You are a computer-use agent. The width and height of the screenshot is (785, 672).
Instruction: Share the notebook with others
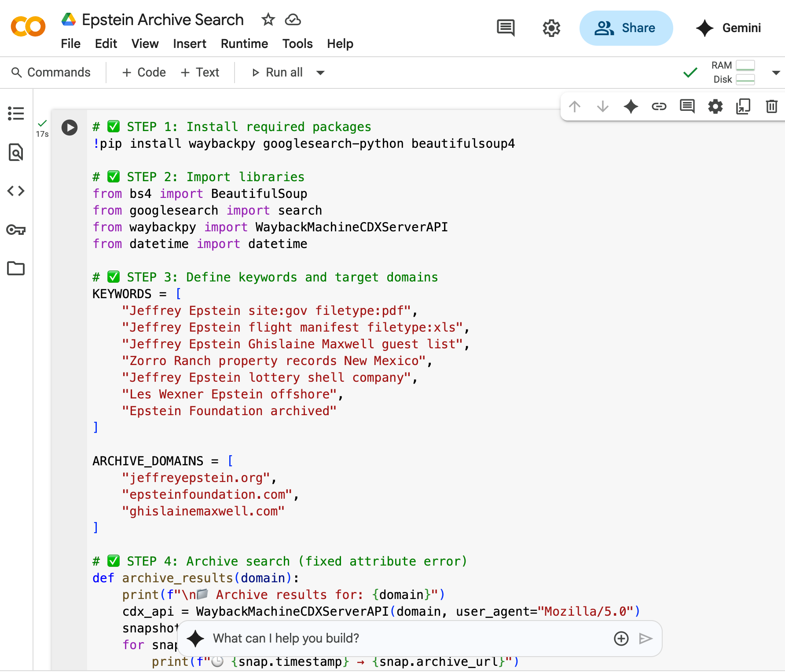[626, 28]
